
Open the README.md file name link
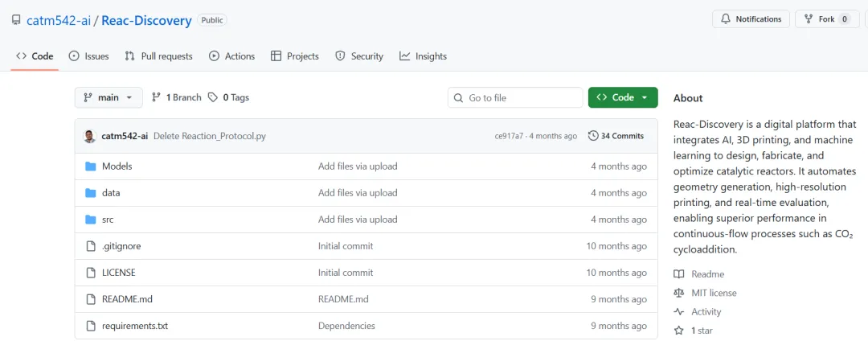pos(127,299)
